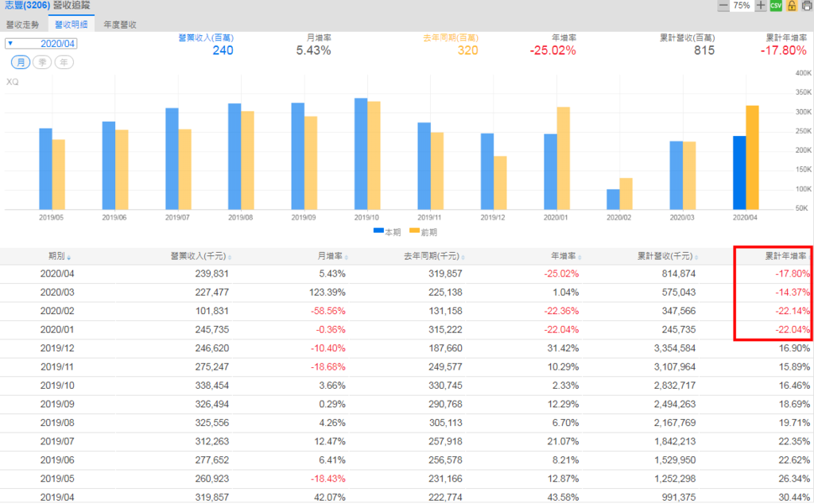
Task: Click the 326,494 revenue cell
Action: pos(211,405)
